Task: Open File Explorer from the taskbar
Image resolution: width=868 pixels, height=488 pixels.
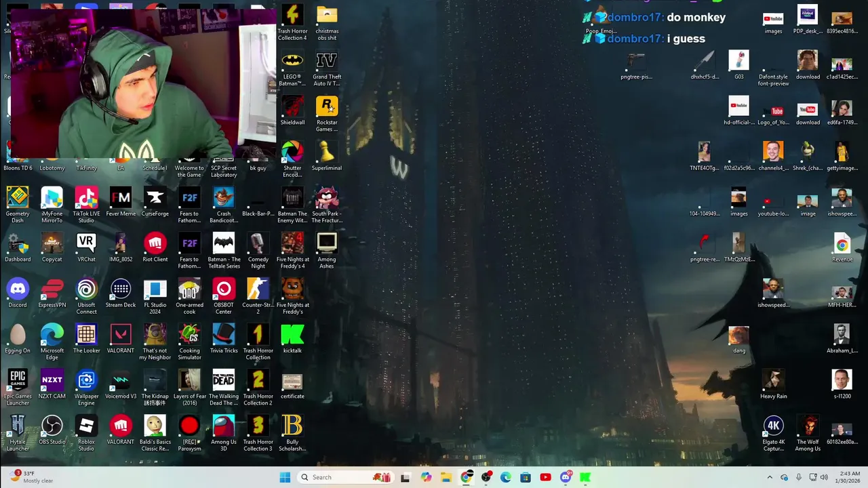Action: [446, 477]
